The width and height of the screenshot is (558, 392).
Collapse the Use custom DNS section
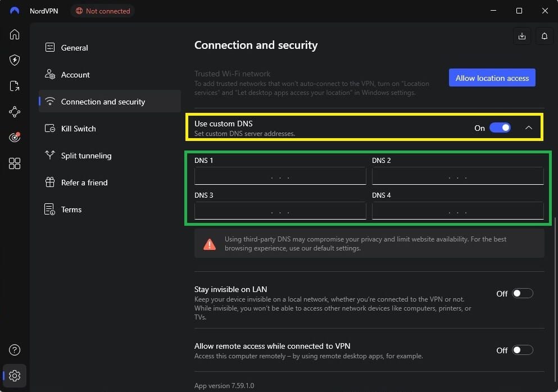point(529,127)
